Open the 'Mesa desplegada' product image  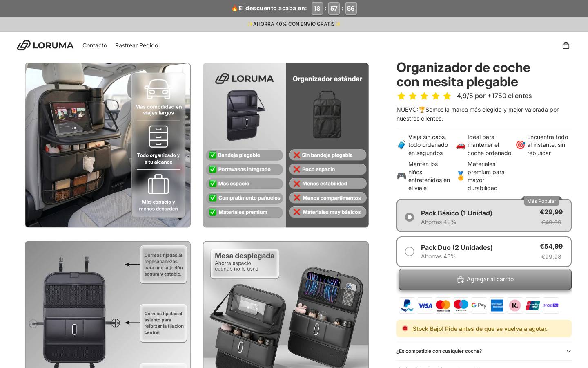(286, 305)
